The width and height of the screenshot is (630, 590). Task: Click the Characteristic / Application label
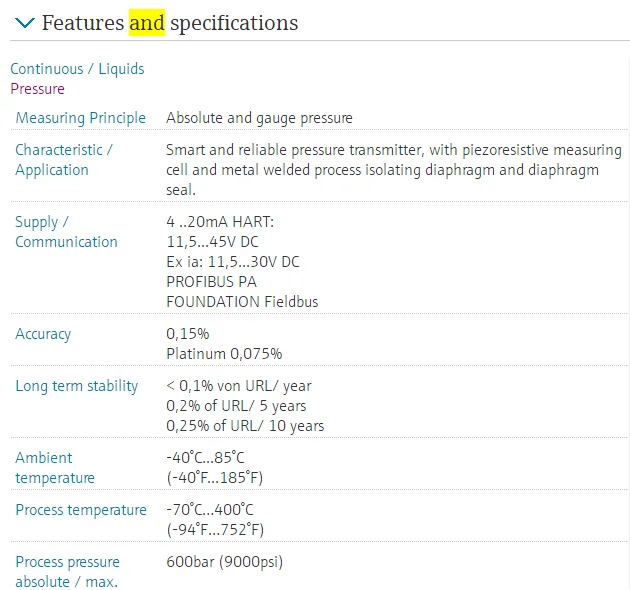pyautogui.click(x=64, y=160)
